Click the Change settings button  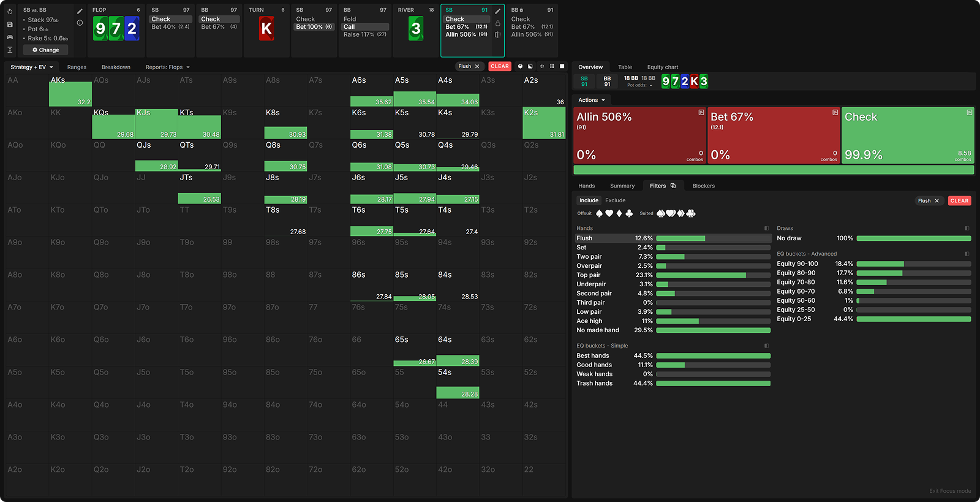[x=46, y=50]
